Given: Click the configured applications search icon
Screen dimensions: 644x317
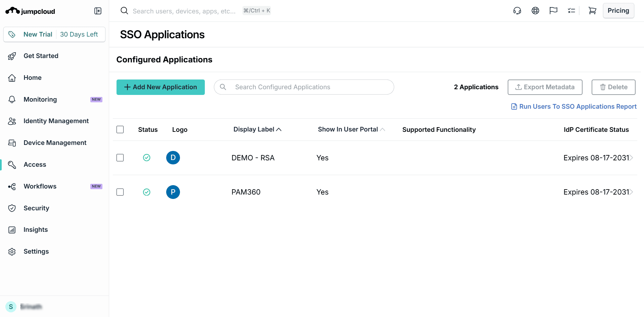Looking at the screenshot, I should (223, 87).
